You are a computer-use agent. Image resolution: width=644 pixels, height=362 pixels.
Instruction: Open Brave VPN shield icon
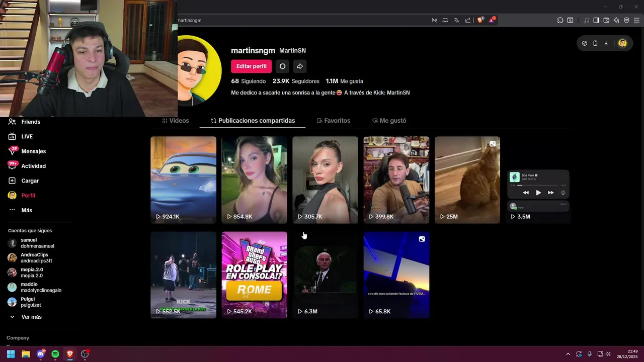click(626, 20)
